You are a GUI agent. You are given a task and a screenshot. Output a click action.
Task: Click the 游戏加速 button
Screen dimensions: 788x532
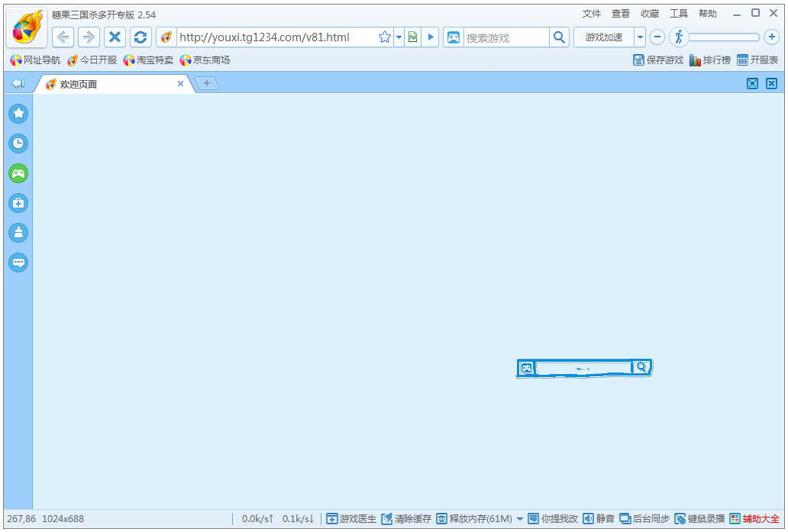point(603,37)
